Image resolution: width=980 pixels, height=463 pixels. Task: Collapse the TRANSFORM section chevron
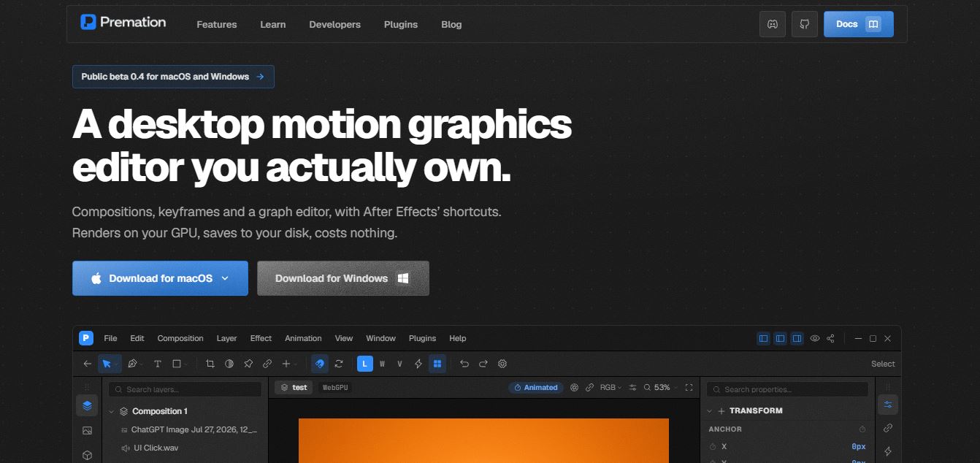coord(711,411)
